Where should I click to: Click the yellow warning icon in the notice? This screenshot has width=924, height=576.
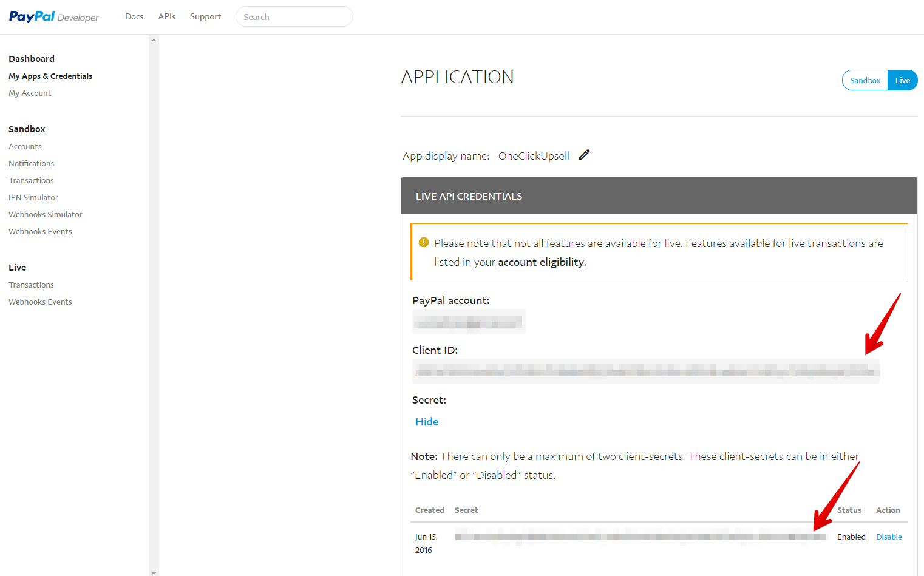point(424,242)
